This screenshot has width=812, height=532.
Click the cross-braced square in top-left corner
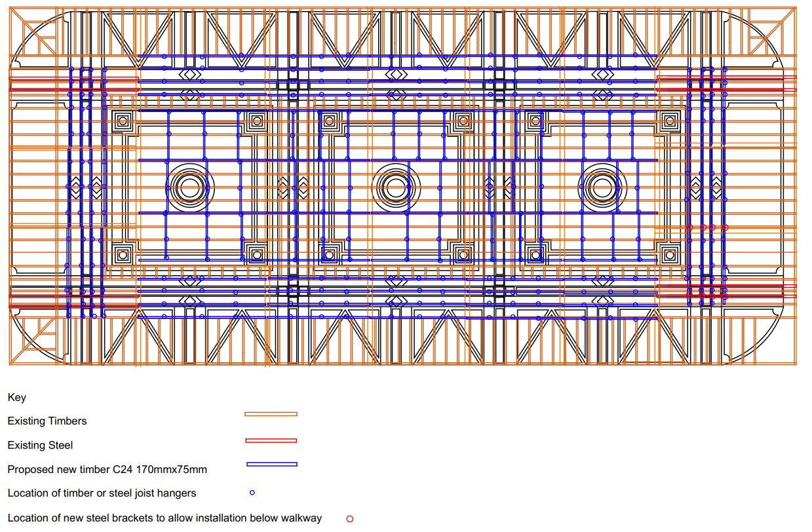point(34,31)
